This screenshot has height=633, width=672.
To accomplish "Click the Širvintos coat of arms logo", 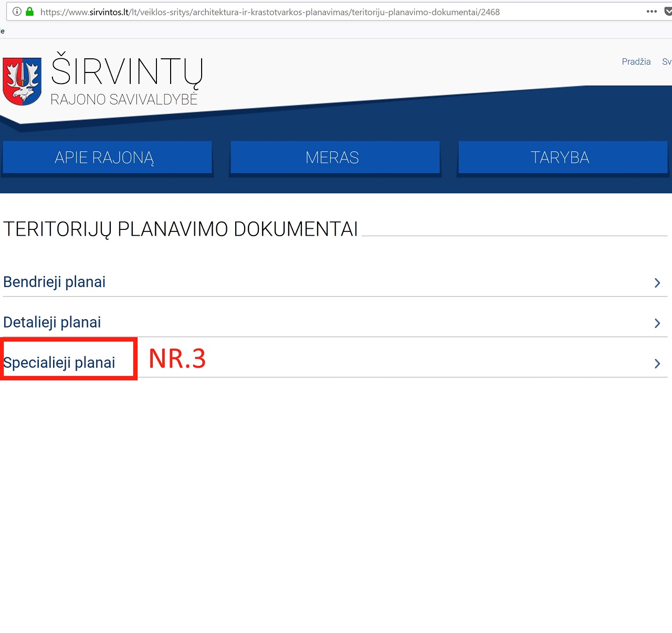I will click(22, 81).
